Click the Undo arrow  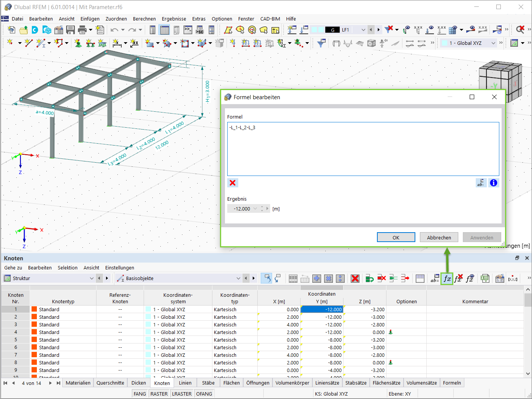(x=114, y=30)
